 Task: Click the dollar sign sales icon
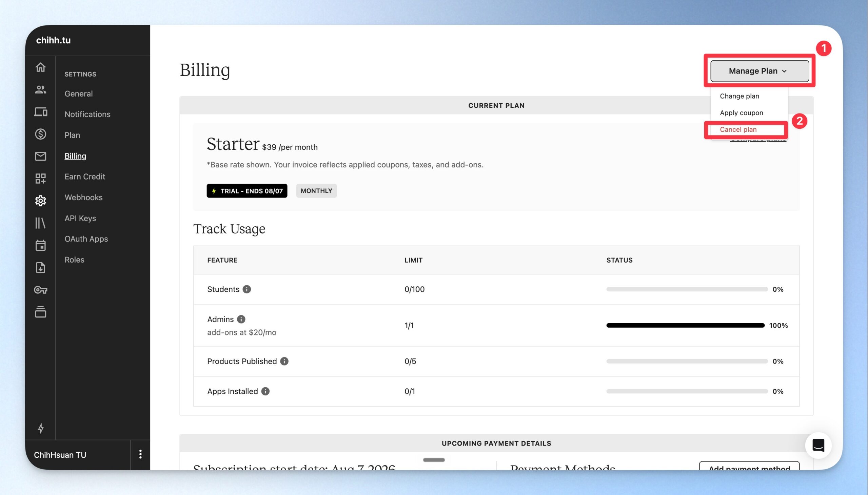point(40,134)
